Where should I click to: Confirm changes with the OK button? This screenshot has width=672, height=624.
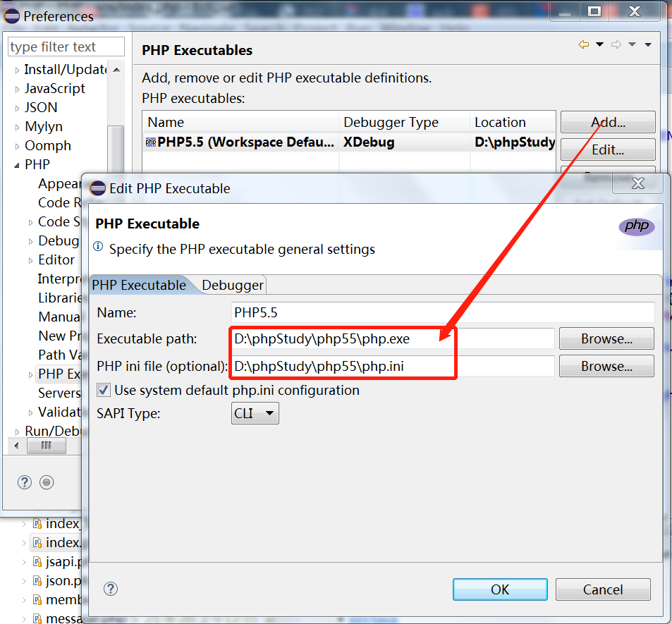click(x=500, y=589)
